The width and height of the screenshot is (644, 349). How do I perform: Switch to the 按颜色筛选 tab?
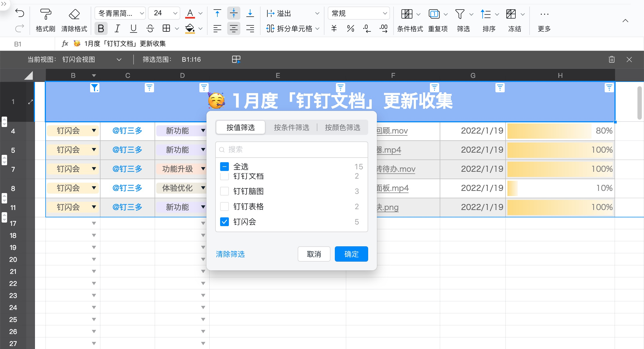342,127
